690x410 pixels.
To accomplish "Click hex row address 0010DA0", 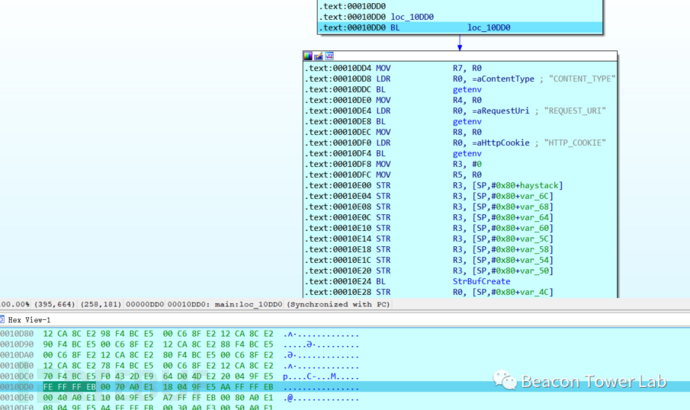I will (x=17, y=355).
